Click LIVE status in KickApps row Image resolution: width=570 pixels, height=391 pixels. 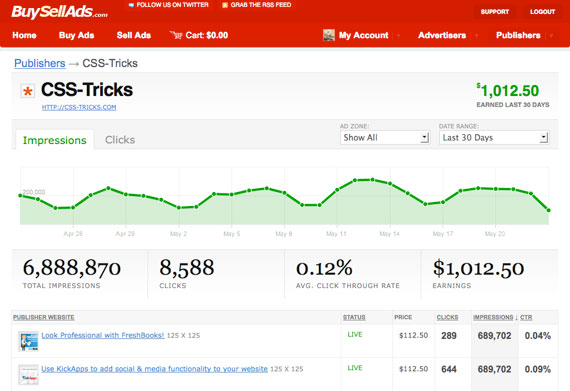[x=355, y=368]
